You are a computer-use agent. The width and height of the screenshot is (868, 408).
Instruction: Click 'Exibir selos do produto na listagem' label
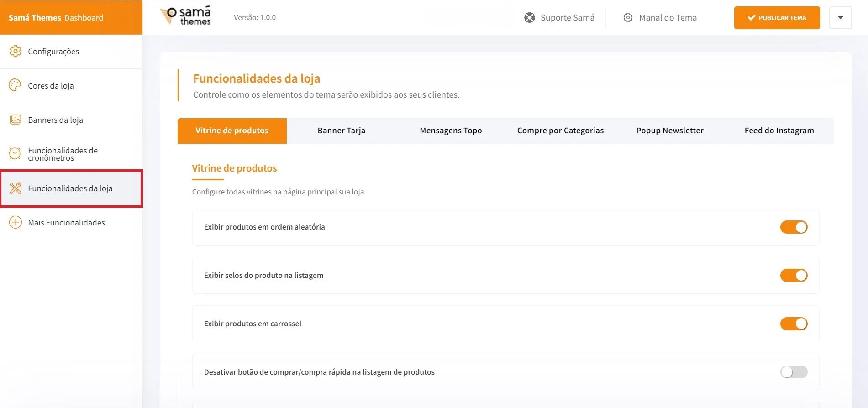point(263,275)
